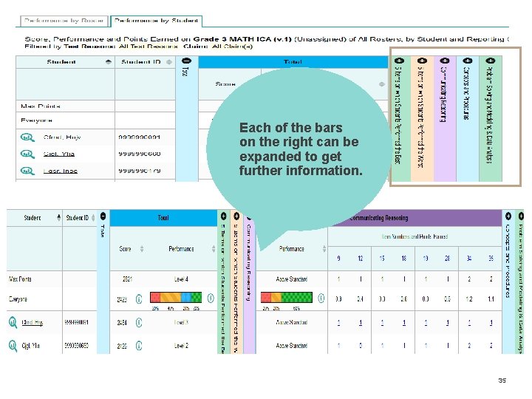The image size is (532, 399).
Task: Sort lower table by Total Performance
Action: click(214, 249)
